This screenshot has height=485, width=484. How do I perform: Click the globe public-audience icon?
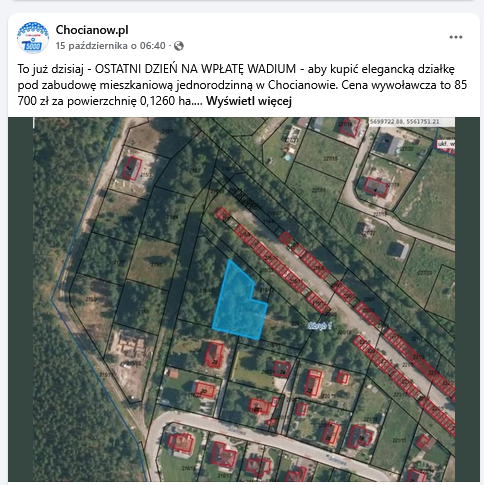[179, 46]
